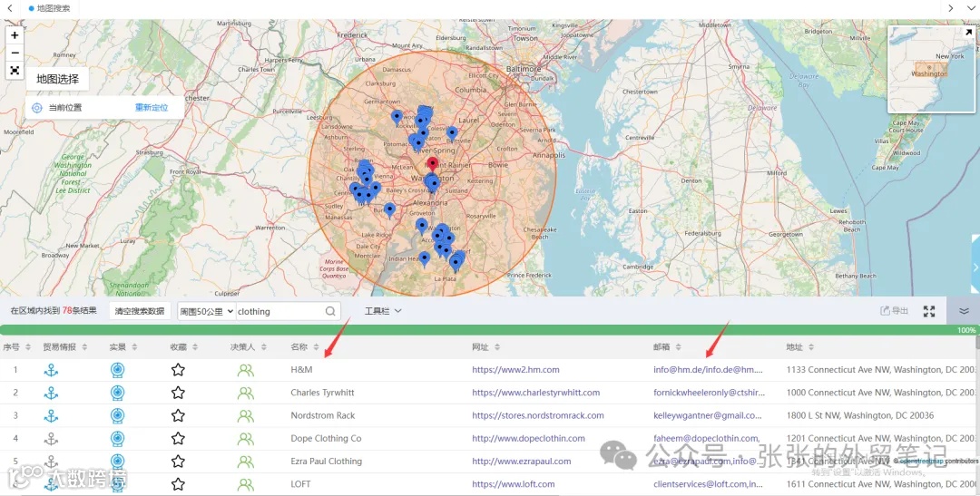Click the 清空搜索数据 button

point(140,311)
